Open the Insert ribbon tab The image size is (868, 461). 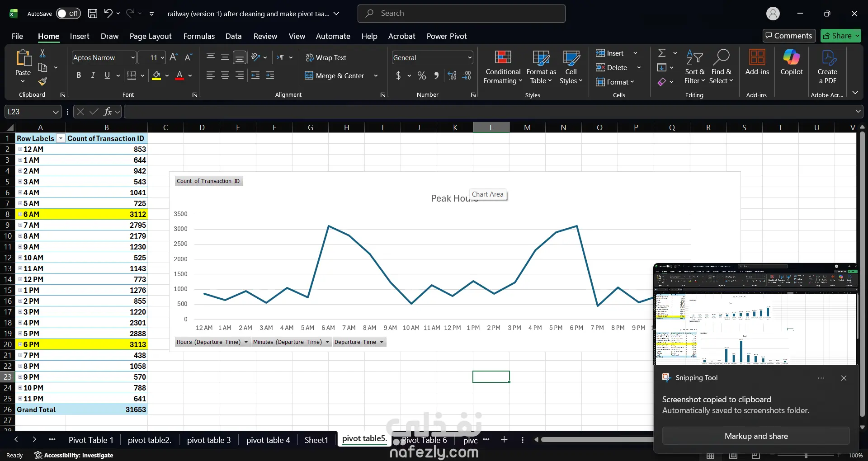[x=80, y=36]
